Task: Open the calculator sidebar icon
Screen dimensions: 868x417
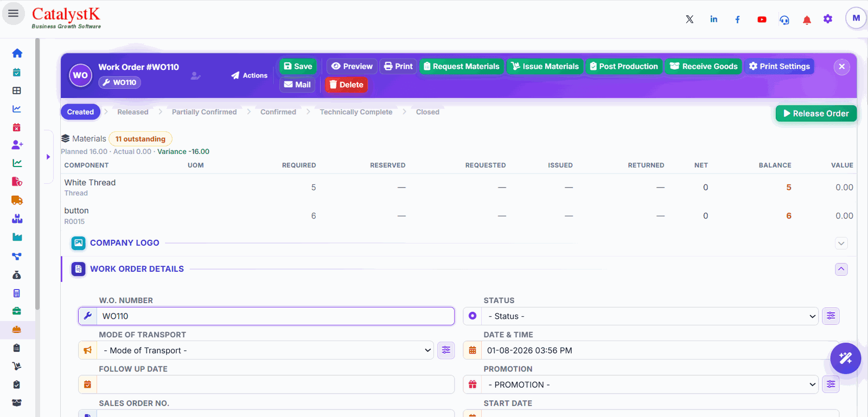Action: [x=17, y=293]
